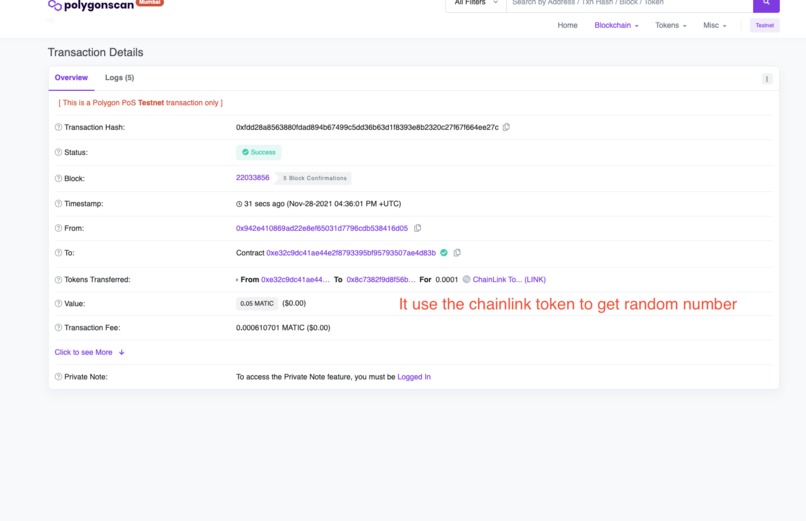The height and width of the screenshot is (521, 806).
Task: Open the All Filters dropdown
Action: [476, 4]
